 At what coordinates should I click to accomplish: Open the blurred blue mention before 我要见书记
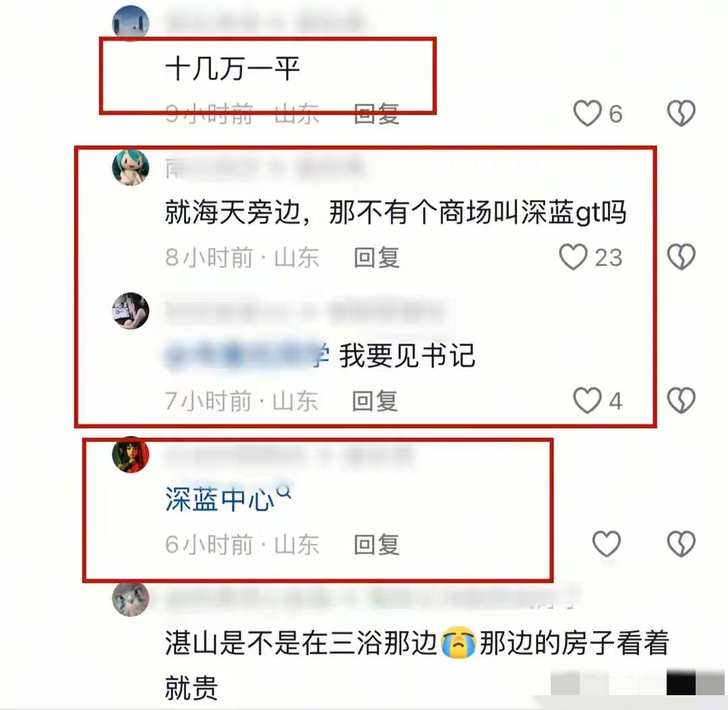click(x=247, y=356)
